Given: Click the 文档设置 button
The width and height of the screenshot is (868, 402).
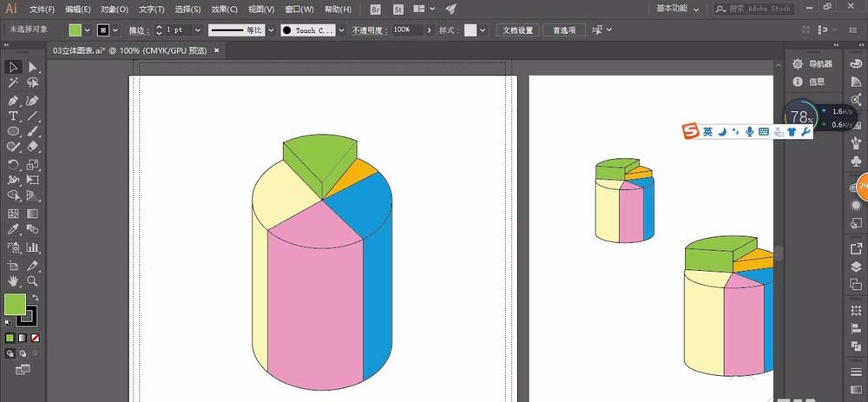Looking at the screenshot, I should [517, 30].
